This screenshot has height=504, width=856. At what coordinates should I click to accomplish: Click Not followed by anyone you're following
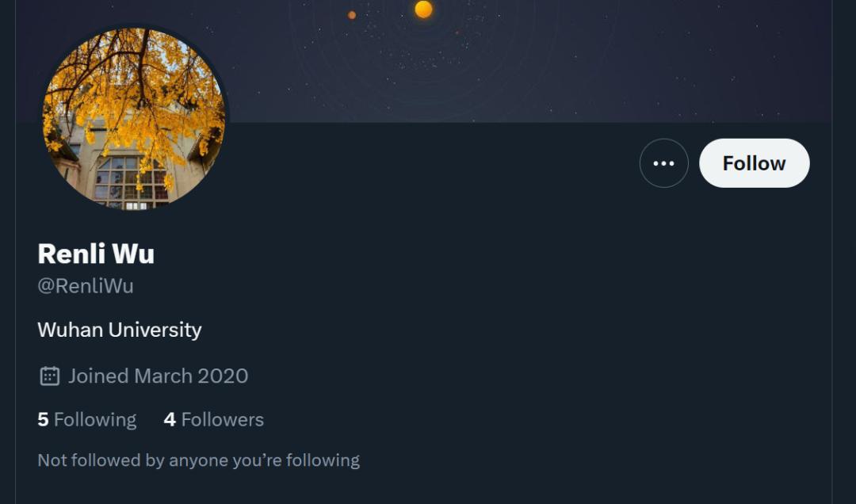pyautogui.click(x=198, y=460)
